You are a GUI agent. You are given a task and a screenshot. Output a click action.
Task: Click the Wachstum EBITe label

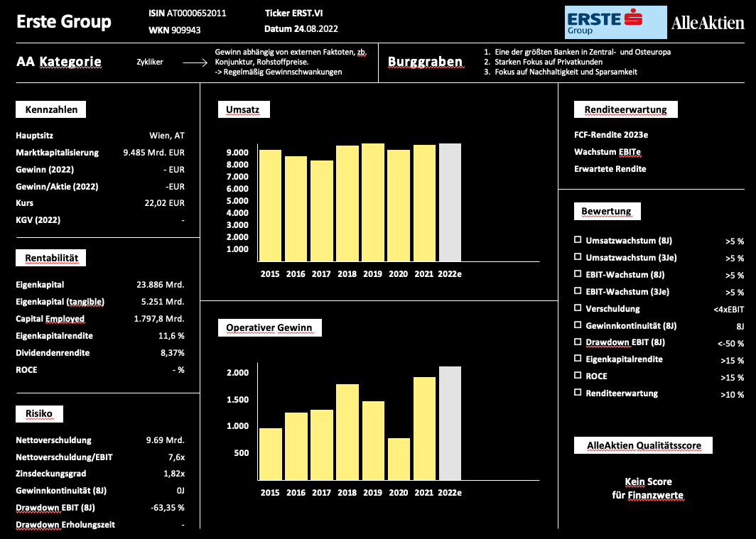(x=607, y=152)
